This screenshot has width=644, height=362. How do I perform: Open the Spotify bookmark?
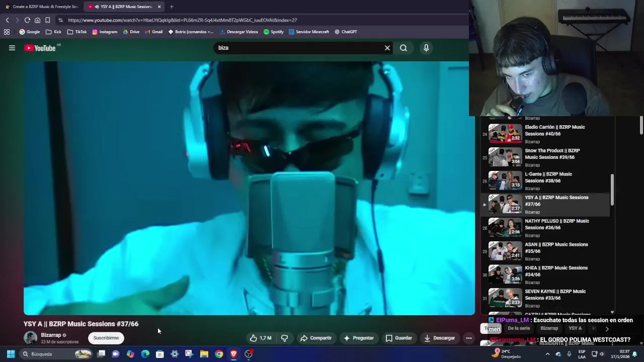pyautogui.click(x=274, y=32)
